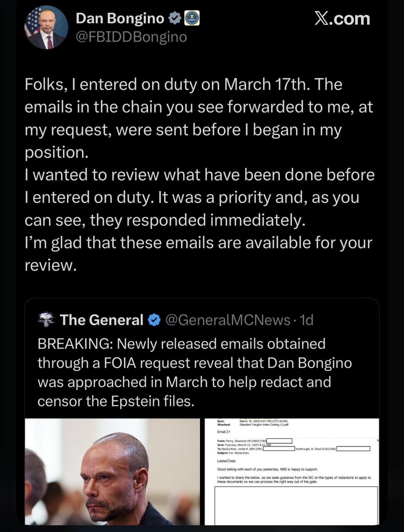Viewport: 404px width, 532px height.
Task: Click the sentence starting 'Folks, I entered on duty'
Action: tap(183, 84)
